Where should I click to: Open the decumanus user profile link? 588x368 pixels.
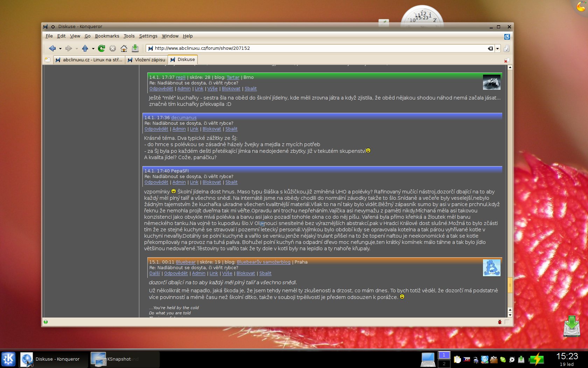pos(184,118)
